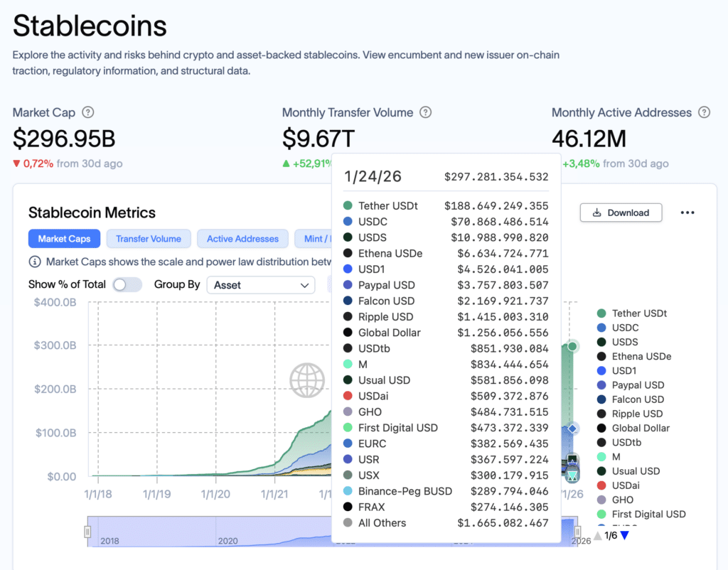Screen dimensions: 728x570
Task: Toggle USDtb series in the legend
Action: (619, 443)
